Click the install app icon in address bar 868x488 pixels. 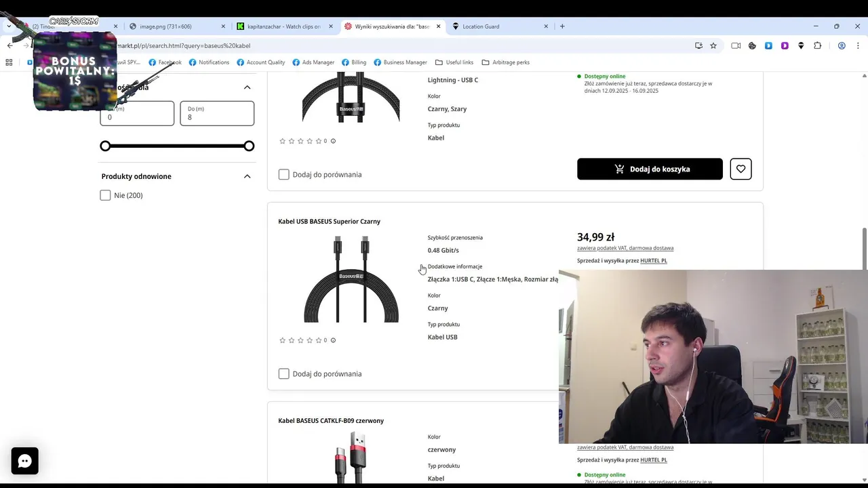(x=698, y=45)
